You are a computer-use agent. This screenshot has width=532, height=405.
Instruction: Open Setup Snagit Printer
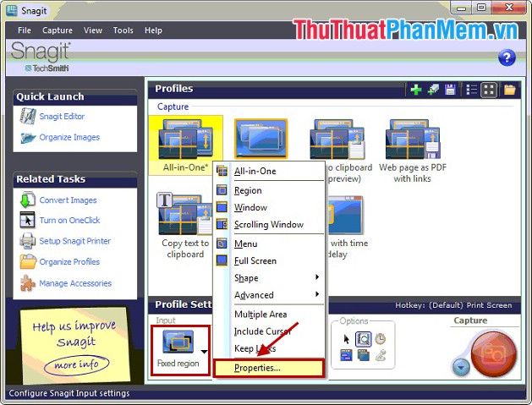(75, 241)
